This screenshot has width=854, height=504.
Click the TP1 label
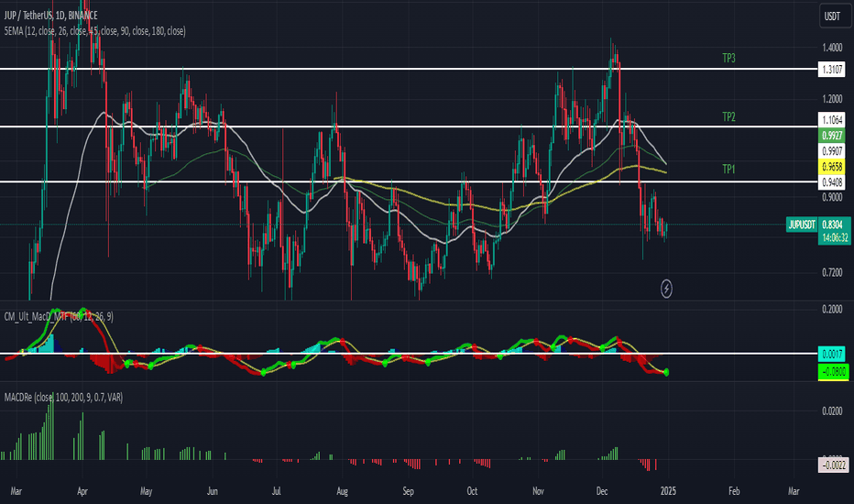click(x=728, y=169)
